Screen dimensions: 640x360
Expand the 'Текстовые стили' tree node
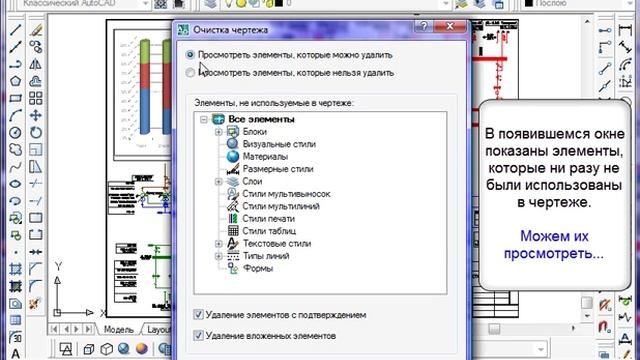[218, 244]
